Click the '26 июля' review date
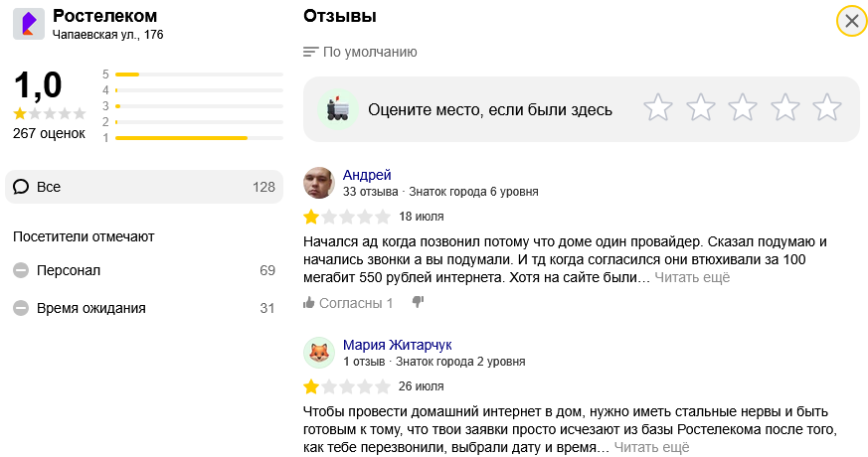Image resolution: width=868 pixels, height=457 pixels. click(422, 386)
